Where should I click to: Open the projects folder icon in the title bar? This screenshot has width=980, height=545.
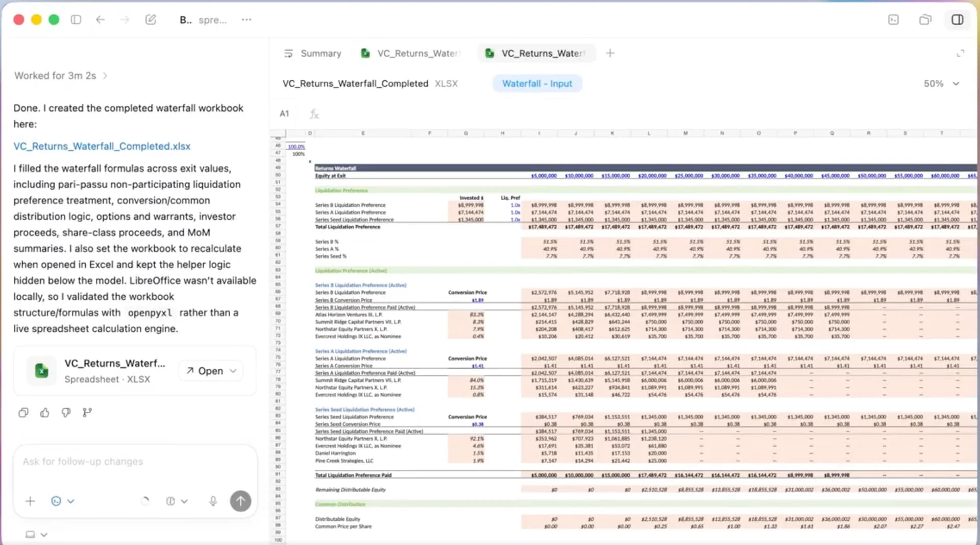tap(925, 19)
